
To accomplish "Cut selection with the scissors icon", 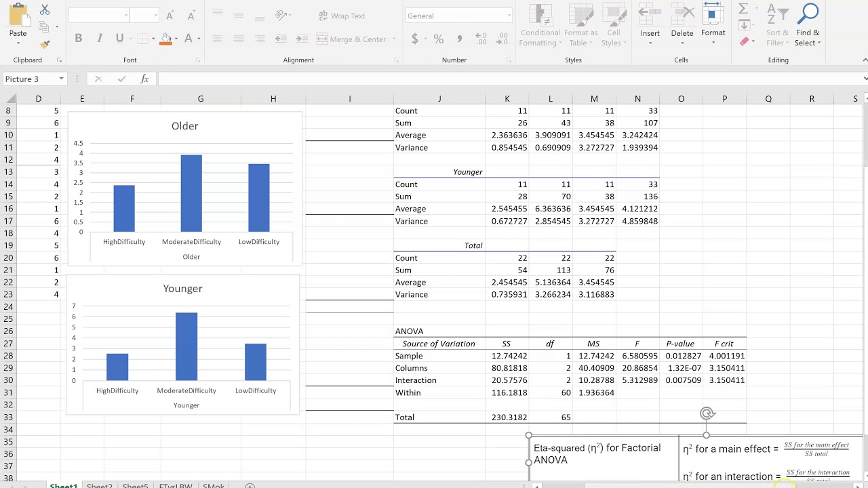I will pos(45,9).
